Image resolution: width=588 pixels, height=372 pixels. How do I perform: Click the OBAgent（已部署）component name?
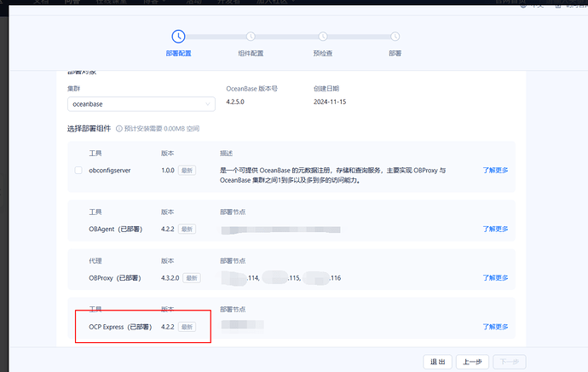coord(116,229)
